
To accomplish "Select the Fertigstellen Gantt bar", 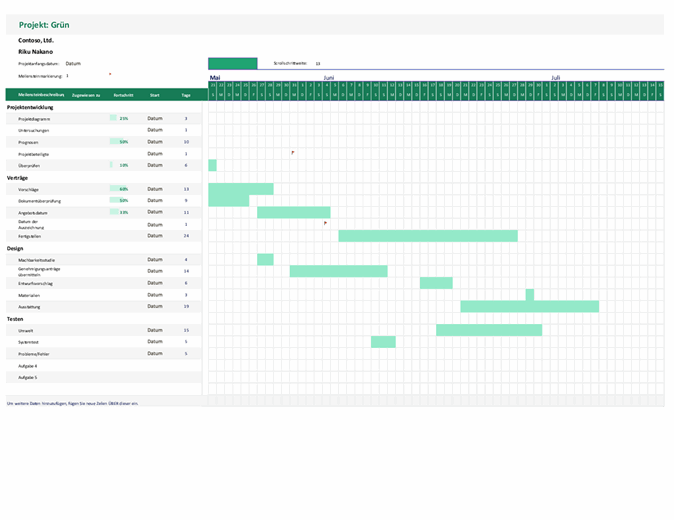I will (427, 236).
